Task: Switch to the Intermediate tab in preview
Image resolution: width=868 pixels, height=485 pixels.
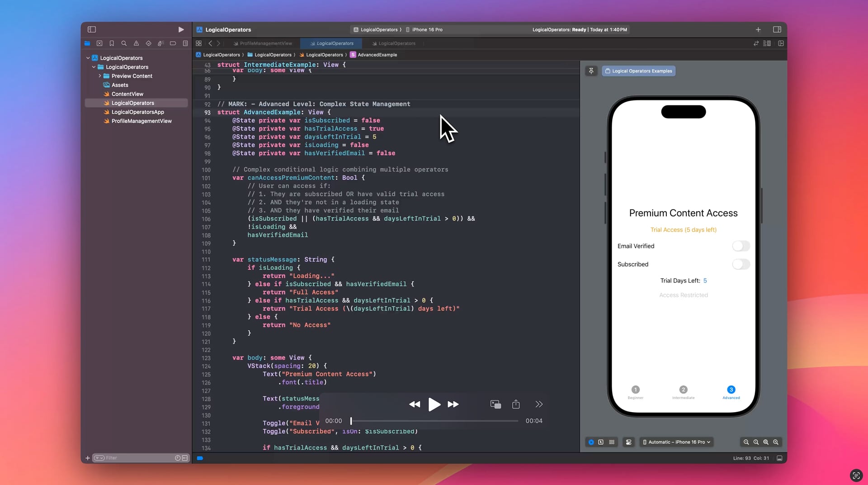Action: click(683, 392)
